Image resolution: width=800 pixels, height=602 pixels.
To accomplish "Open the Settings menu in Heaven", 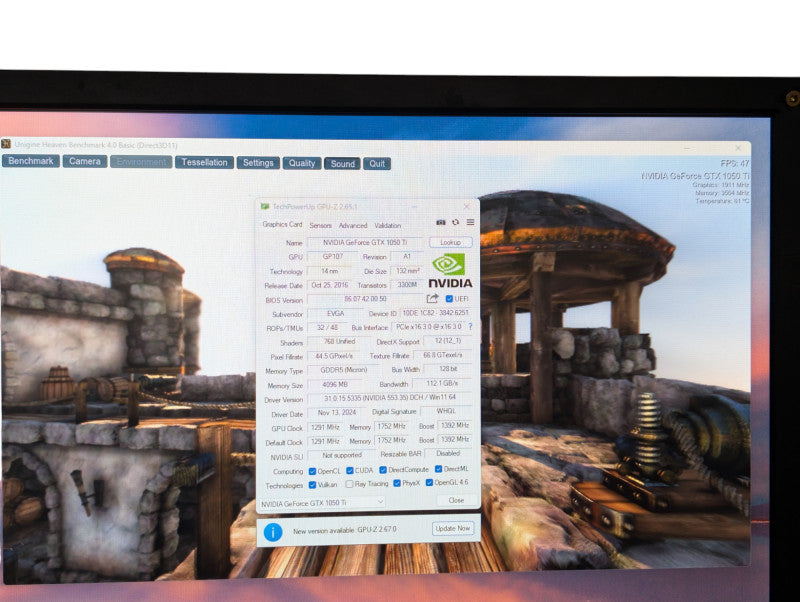I will [258, 163].
